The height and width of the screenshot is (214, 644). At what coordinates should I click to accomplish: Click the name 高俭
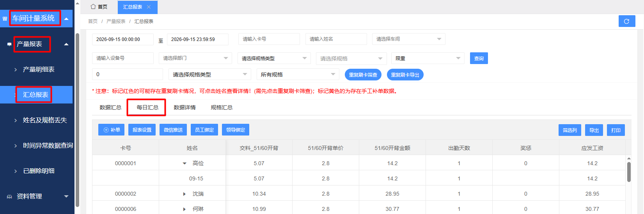click(198, 163)
